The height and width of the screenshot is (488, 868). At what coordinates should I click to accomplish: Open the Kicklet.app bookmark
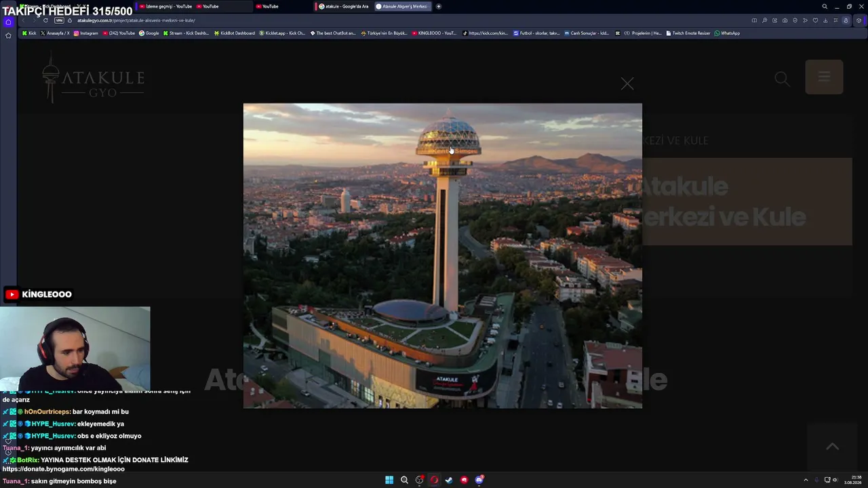click(x=282, y=33)
